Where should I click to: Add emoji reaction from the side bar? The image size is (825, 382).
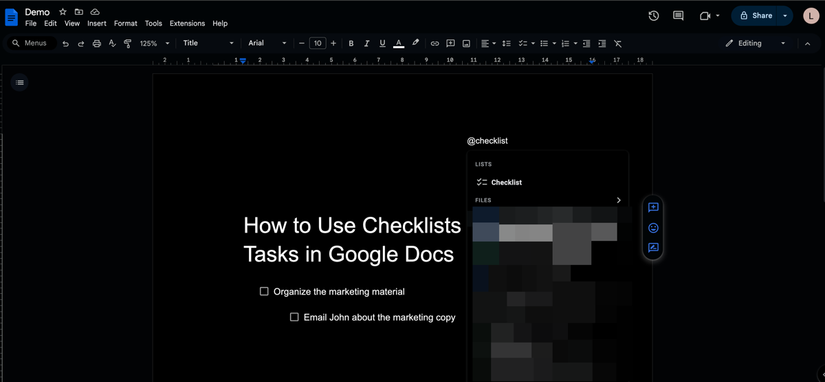click(653, 228)
